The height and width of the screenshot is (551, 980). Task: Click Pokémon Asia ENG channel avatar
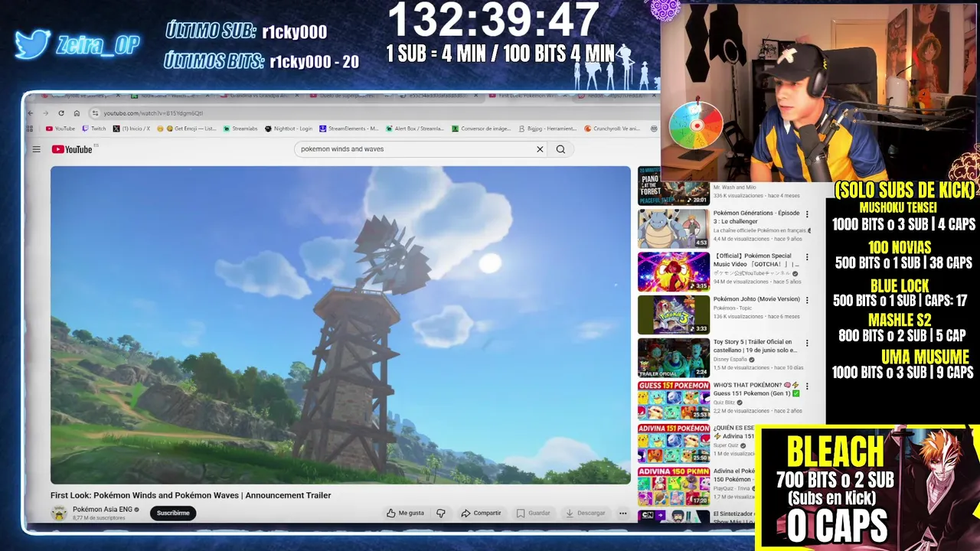[x=59, y=513]
